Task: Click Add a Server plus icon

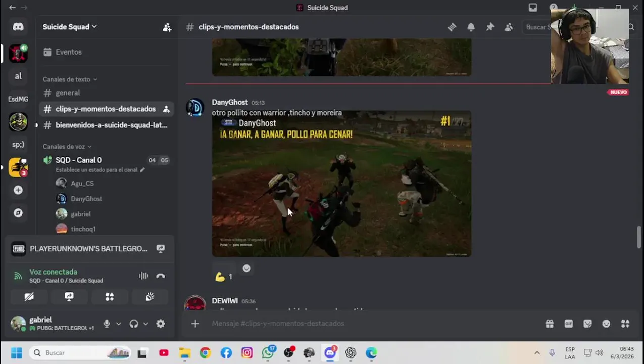Action: coord(18,190)
